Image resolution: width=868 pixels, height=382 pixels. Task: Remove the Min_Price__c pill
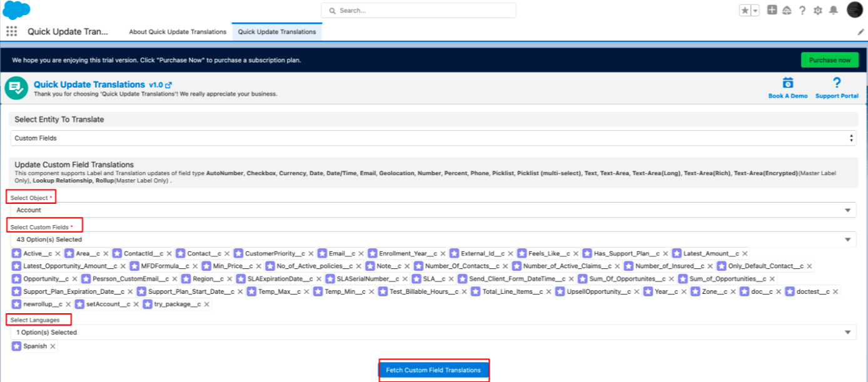tap(259, 266)
